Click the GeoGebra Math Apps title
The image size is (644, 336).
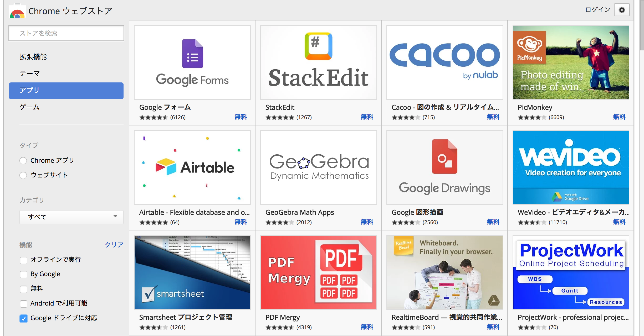[x=300, y=212]
